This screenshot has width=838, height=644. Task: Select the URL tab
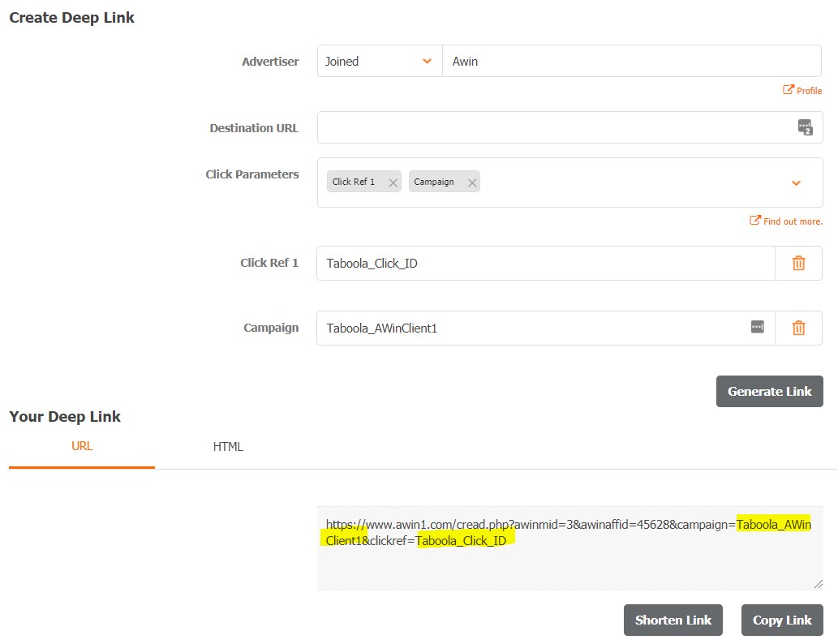pos(81,446)
